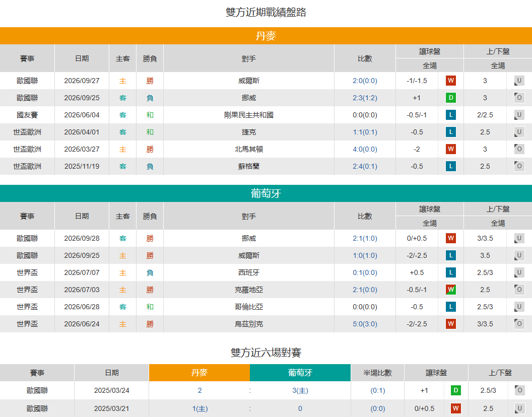Click the 1(主) Denmark score link
This screenshot has height=417, width=532.
[200, 408]
